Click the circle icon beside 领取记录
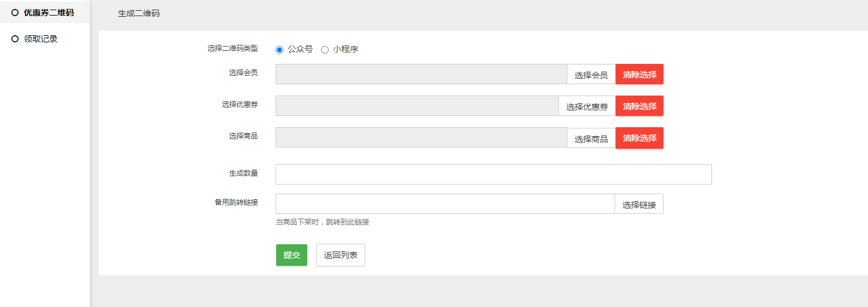This screenshot has height=307, width=868. click(x=15, y=39)
